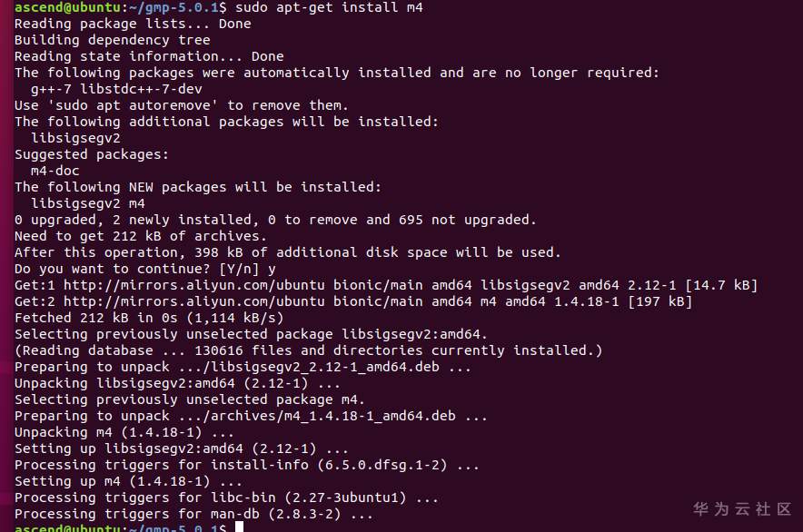803x532 pixels.
Task: Click the 'Fetched 212 kB in 0s' line
Action: pos(149,318)
